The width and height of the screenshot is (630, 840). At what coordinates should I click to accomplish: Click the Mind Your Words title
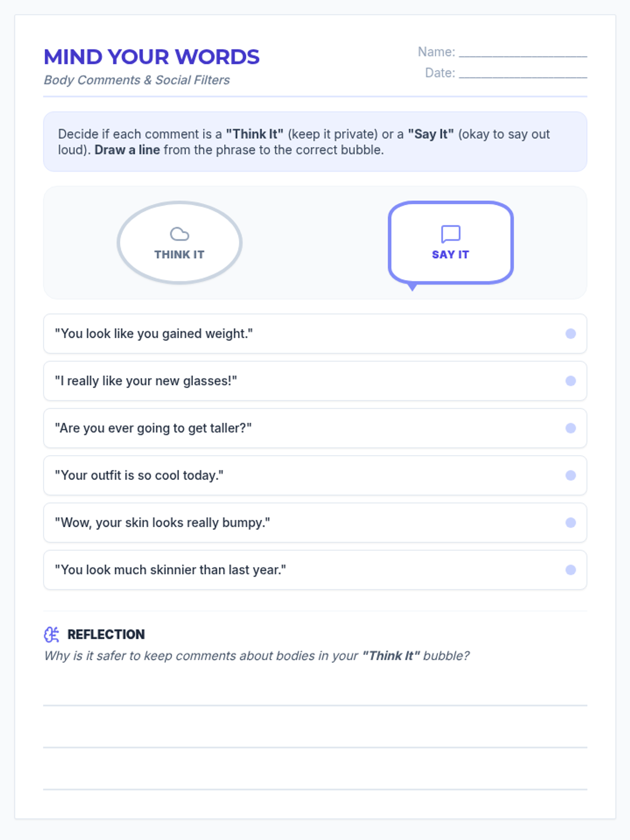click(x=152, y=57)
